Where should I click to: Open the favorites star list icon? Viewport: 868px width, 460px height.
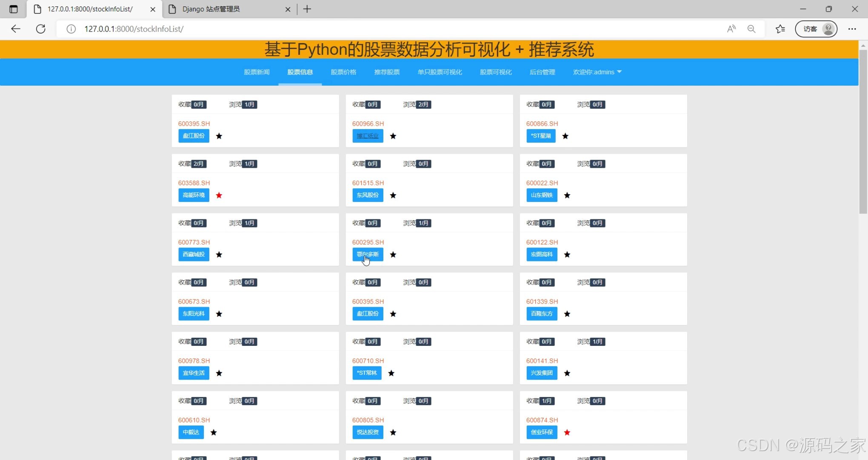point(780,29)
